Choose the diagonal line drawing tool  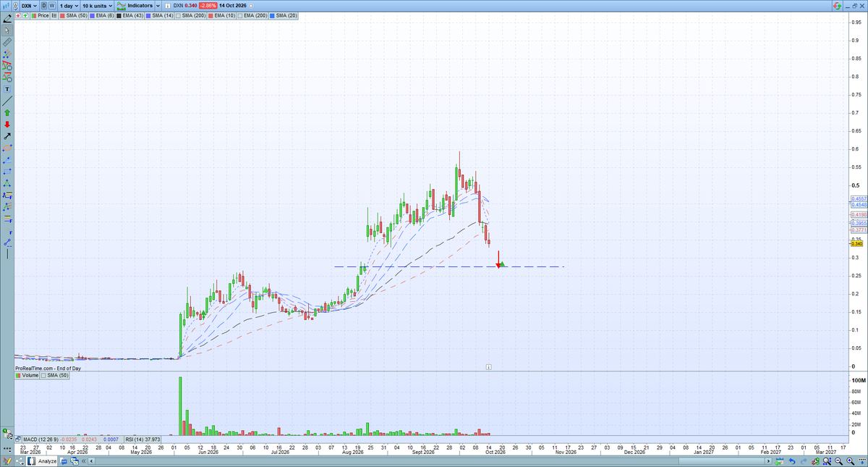coord(7,101)
